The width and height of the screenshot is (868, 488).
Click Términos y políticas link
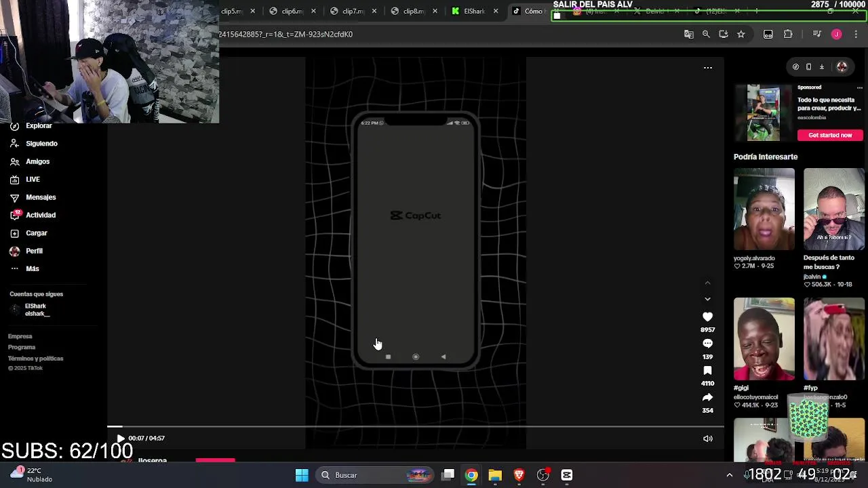click(x=35, y=359)
